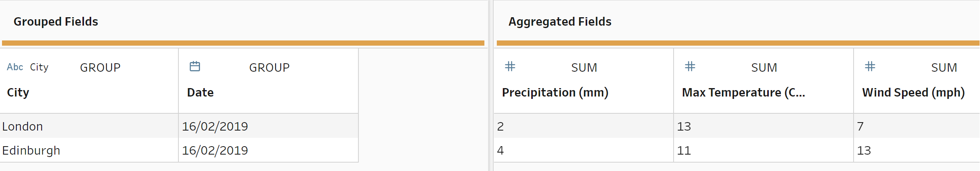Open the GROUP dropdown for the Date field
Viewport: 980px width, 171px height.
tap(269, 68)
